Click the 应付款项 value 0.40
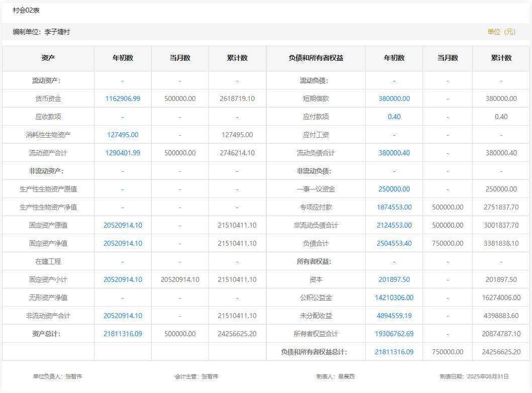Image resolution: width=532 pixels, height=393 pixels. [x=394, y=117]
